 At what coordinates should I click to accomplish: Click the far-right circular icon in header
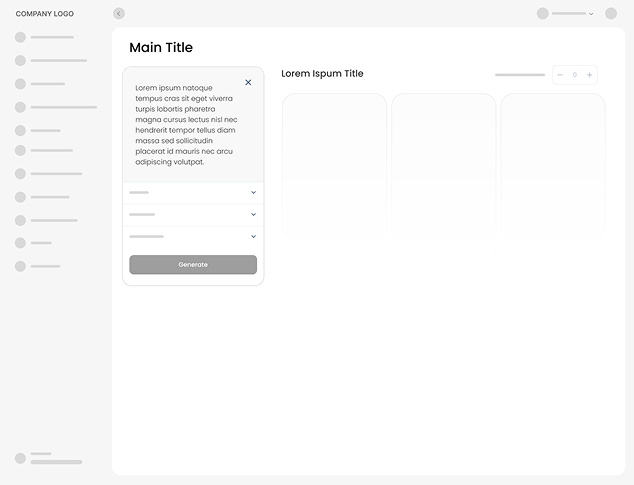[x=611, y=14]
